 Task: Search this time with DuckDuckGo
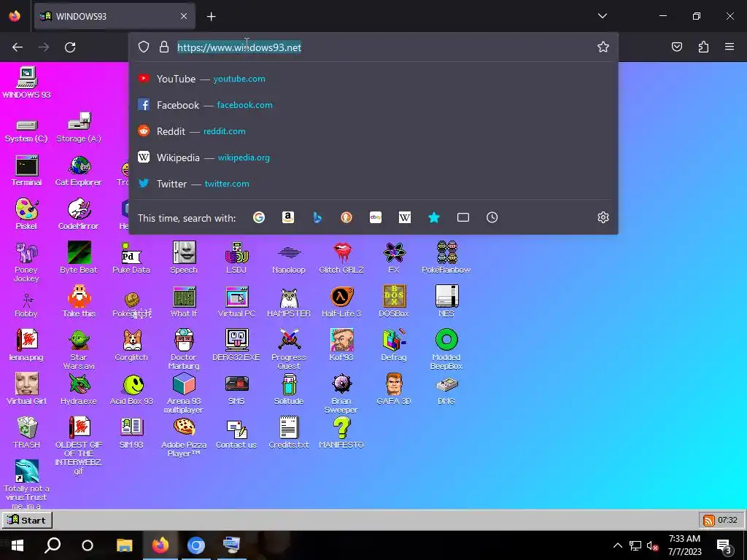[x=347, y=217]
